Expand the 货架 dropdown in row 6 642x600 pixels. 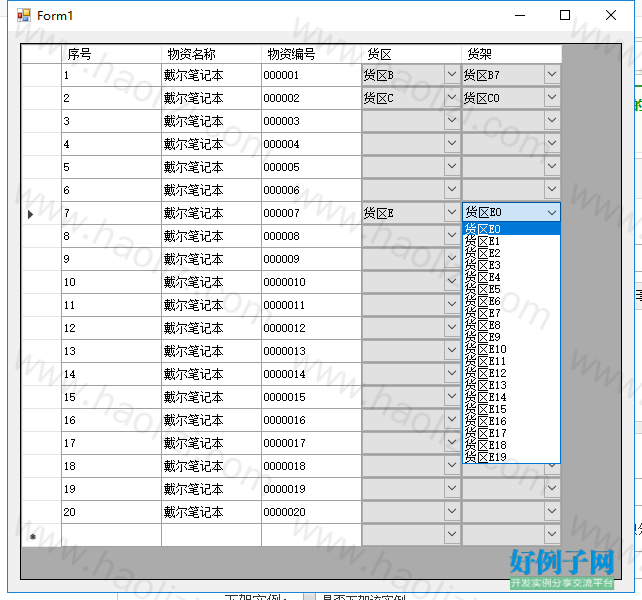click(x=552, y=189)
